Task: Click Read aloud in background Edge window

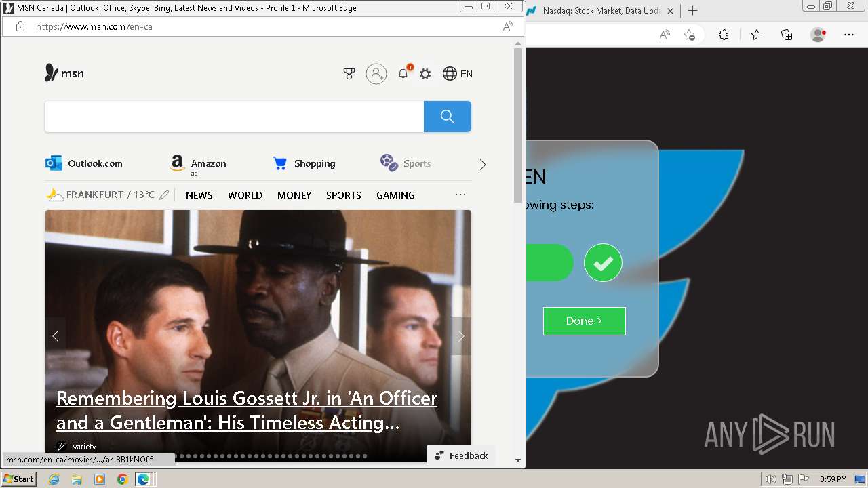Action: tap(665, 35)
